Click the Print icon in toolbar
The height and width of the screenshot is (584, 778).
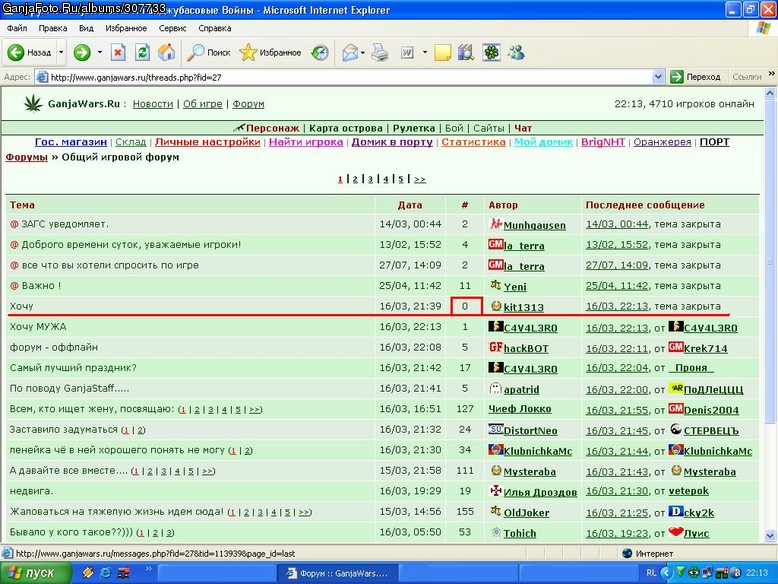381,52
